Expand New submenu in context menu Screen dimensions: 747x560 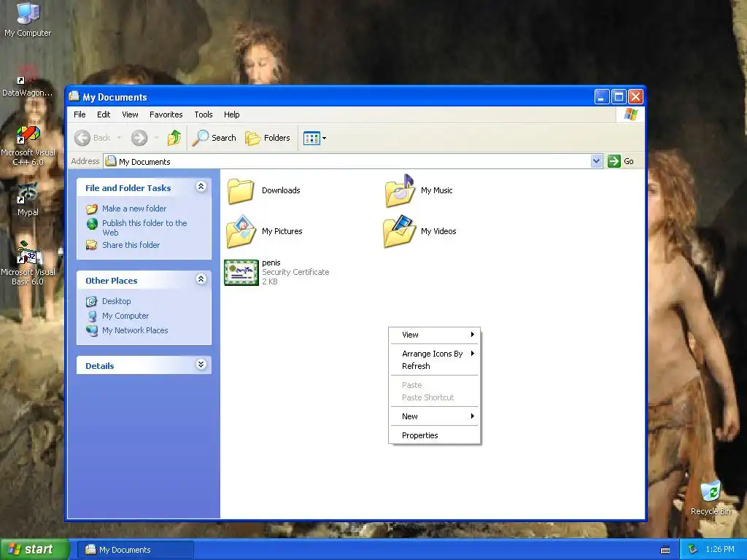pos(435,416)
